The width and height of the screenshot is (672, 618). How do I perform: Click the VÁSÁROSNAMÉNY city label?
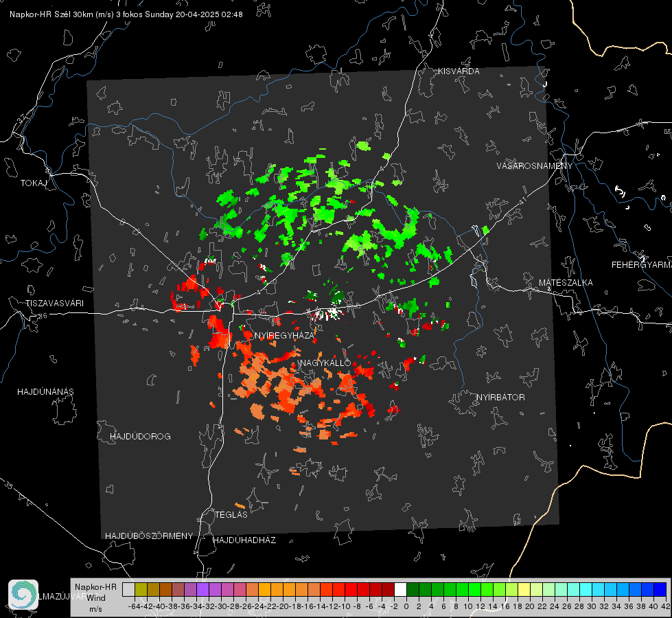535,166
